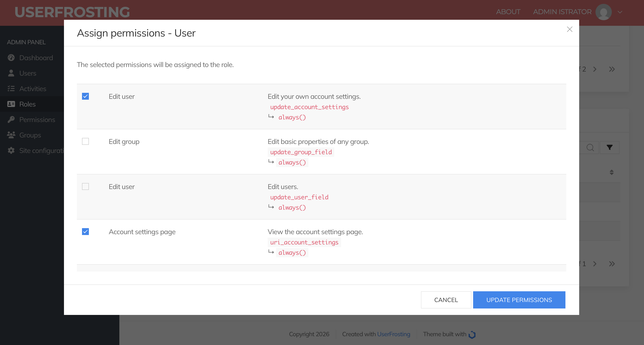Click the Copyright 2026 footer text
The image size is (644, 345).
tap(309, 334)
